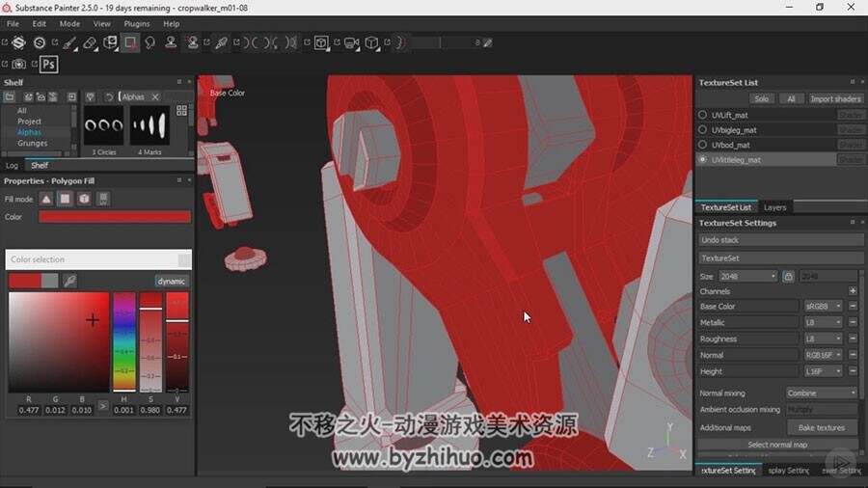Click the shelf filter icon

(x=91, y=96)
